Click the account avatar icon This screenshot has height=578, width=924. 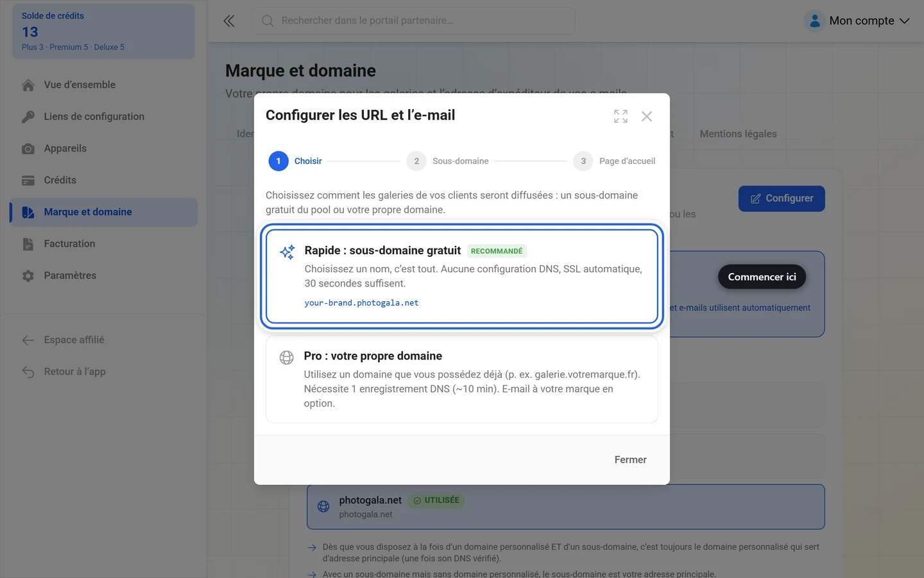click(814, 21)
